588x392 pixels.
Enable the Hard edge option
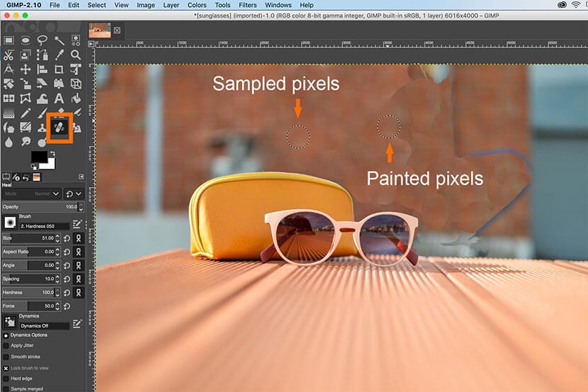coord(6,379)
